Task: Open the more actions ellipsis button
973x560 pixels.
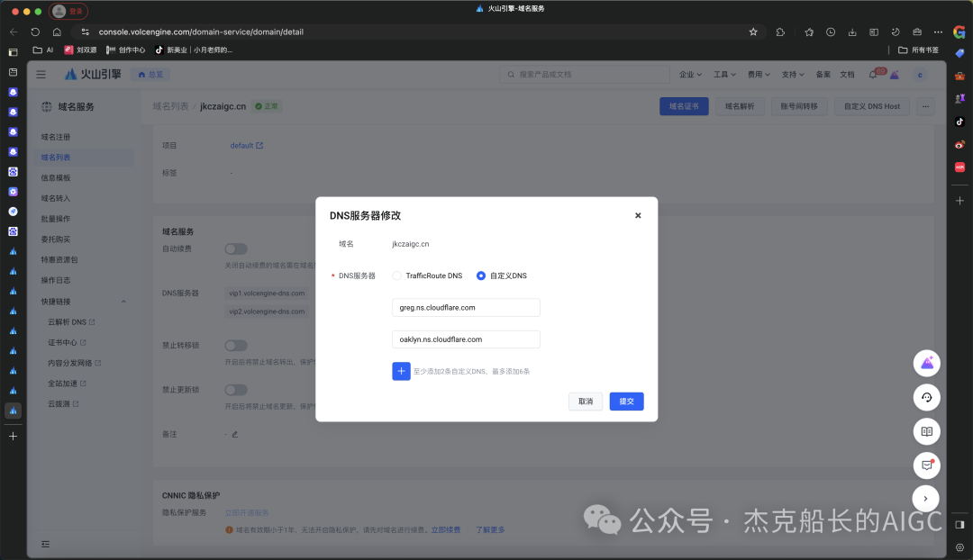Action: pos(925,106)
